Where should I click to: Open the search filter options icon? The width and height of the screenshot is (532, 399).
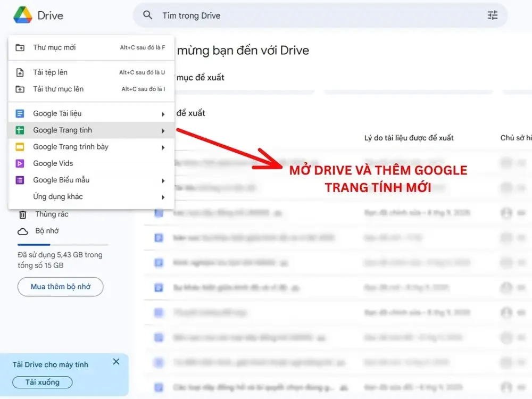(x=492, y=15)
